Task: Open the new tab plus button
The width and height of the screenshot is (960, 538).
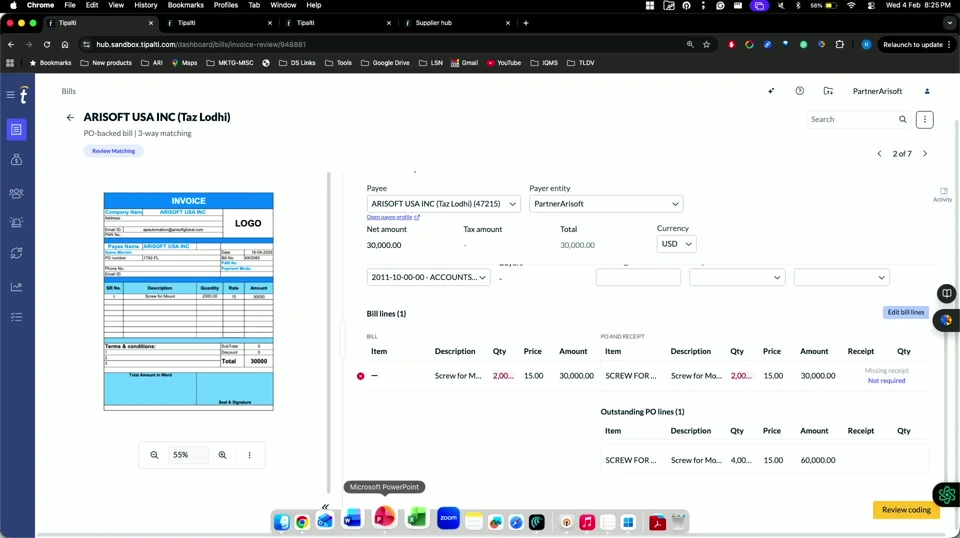Action: [x=525, y=23]
